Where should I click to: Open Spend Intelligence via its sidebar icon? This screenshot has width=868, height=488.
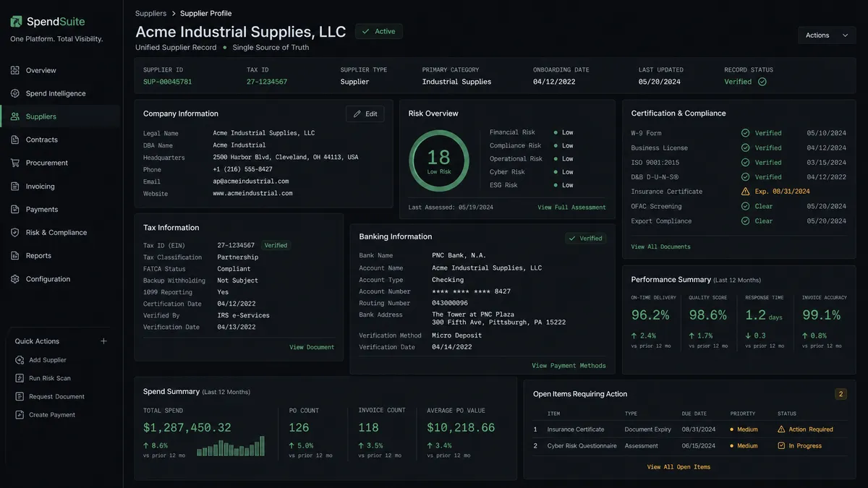coord(15,93)
